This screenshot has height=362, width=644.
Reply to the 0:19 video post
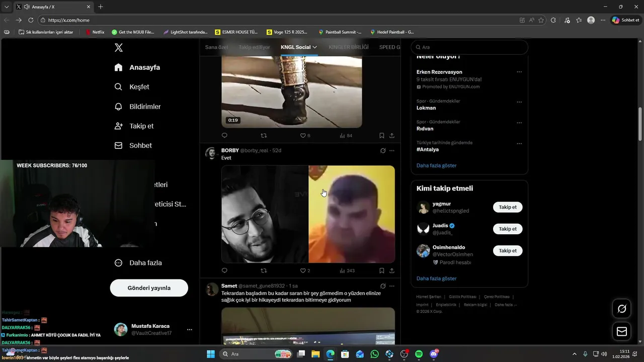(x=224, y=136)
